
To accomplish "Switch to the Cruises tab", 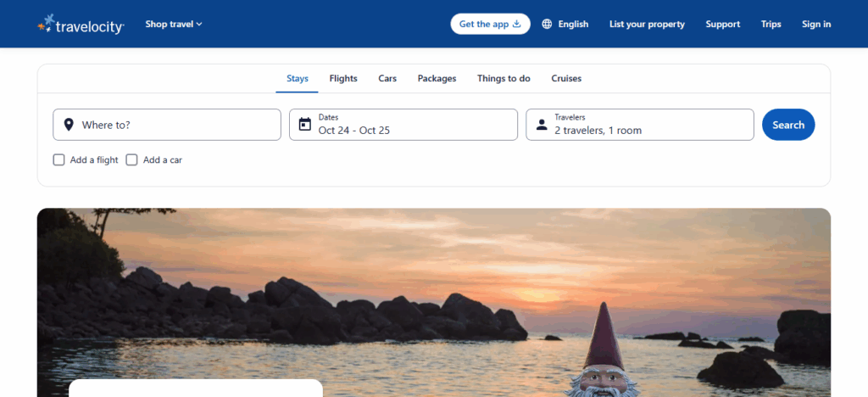I will (x=566, y=79).
